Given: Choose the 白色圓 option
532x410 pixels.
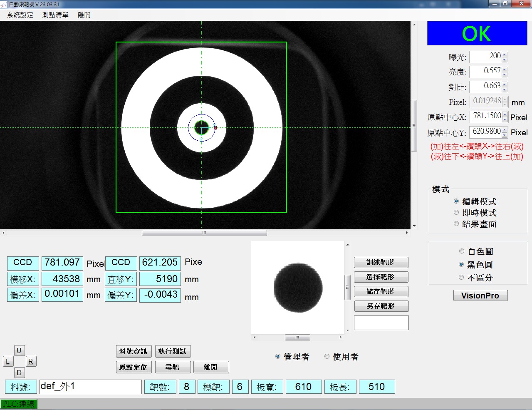Looking at the screenshot, I should tap(462, 251).
